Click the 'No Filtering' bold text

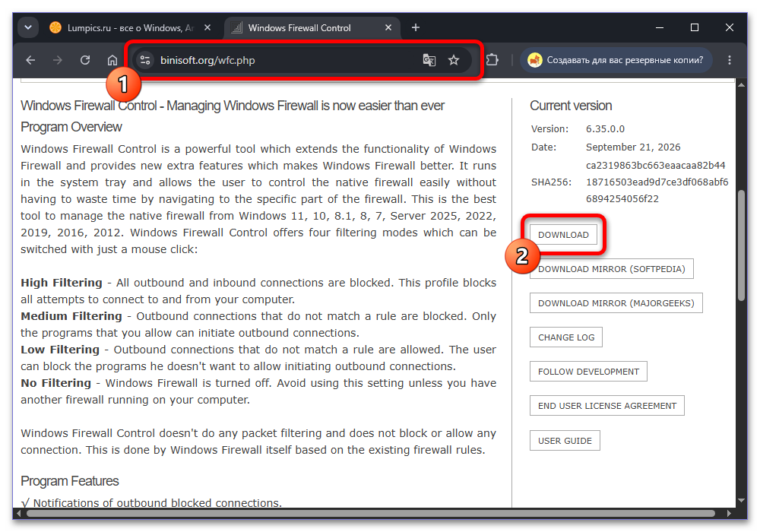[x=55, y=383]
